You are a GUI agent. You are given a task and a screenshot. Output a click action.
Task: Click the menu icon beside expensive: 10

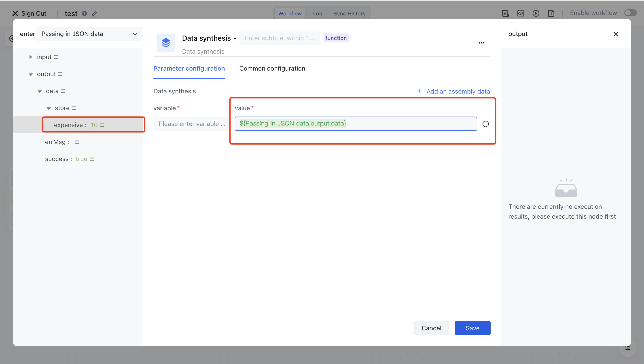coord(102,125)
